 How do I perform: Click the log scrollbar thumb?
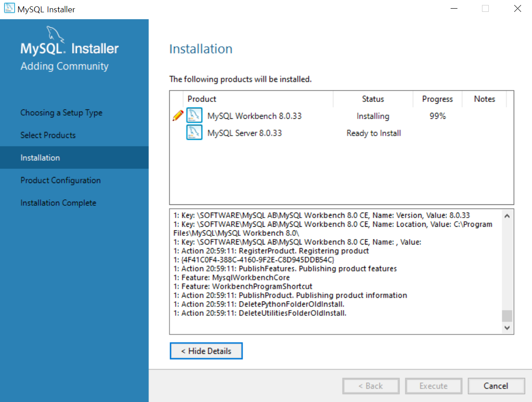[x=507, y=315]
